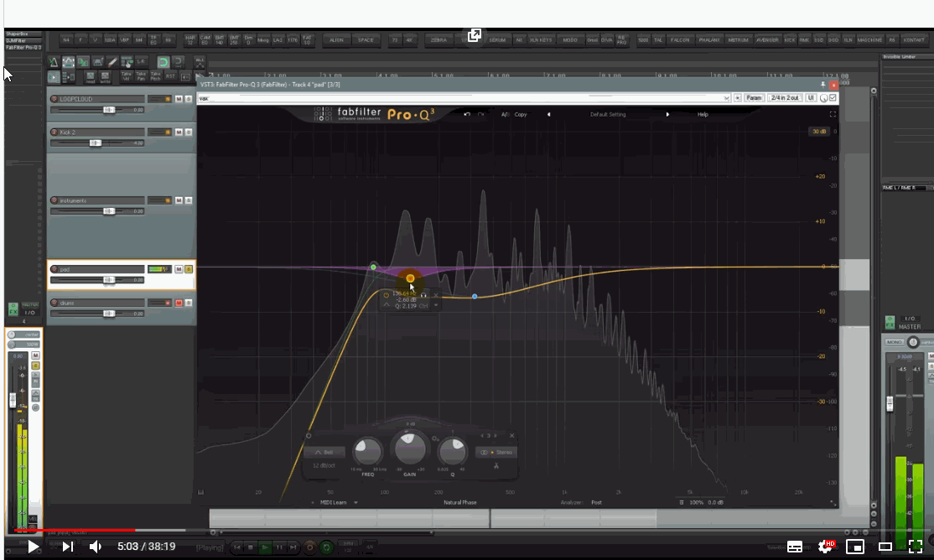Screen dimensions: 934x560
Task: Switch YouTube to theater mode
Action: point(885,547)
